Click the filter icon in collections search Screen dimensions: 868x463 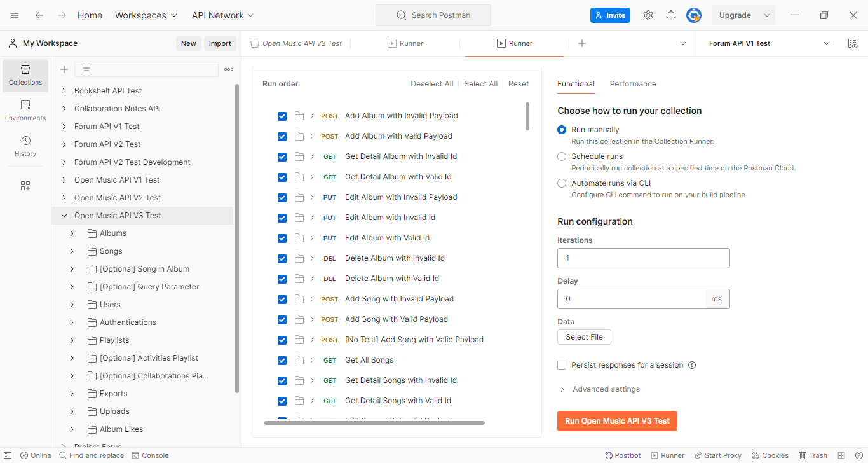tap(86, 69)
